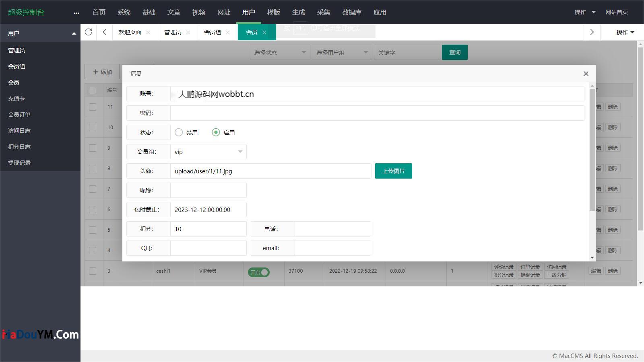Click the 头像 path field

point(271,171)
